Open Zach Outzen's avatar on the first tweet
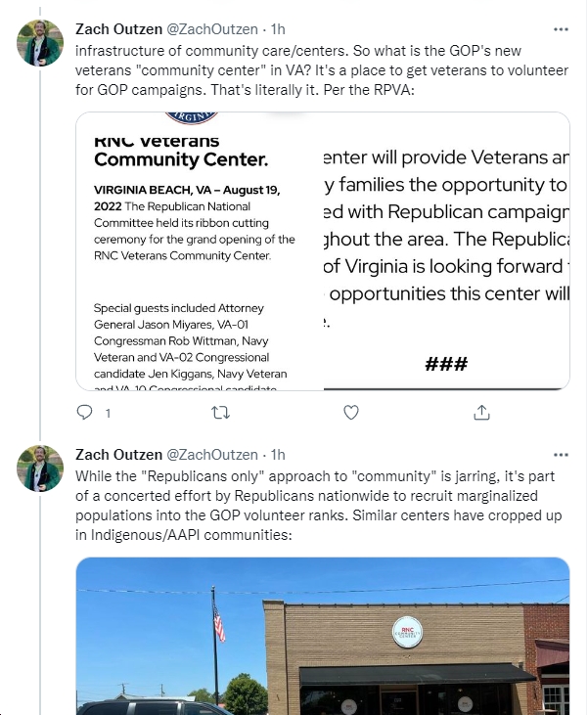Screen dimensions: 588x715 [x=40, y=43]
